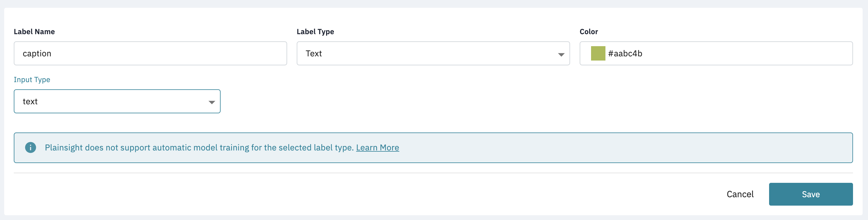Image resolution: width=868 pixels, height=220 pixels.
Task: Open the Label Type dropdown arrow
Action: (x=561, y=55)
